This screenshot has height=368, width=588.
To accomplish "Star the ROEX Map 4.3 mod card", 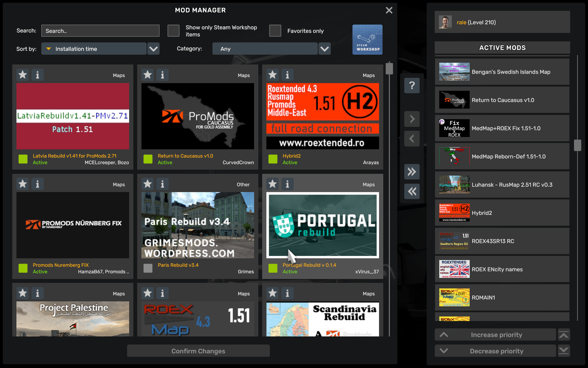I will click(147, 293).
